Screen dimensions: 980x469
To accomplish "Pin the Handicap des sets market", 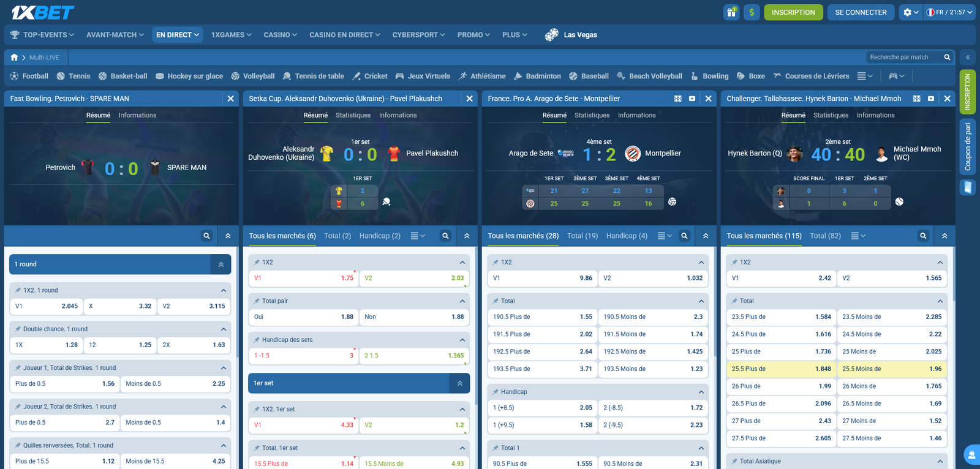I will tap(257, 340).
